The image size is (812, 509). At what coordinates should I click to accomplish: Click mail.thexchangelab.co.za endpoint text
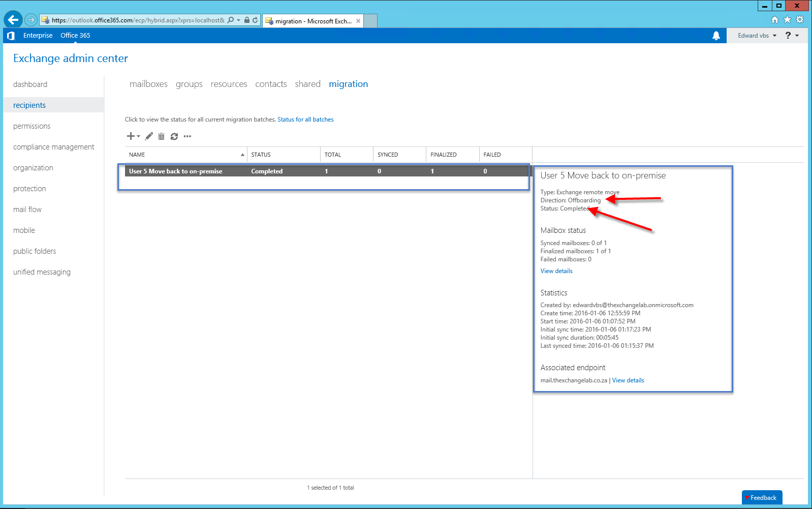pyautogui.click(x=574, y=380)
